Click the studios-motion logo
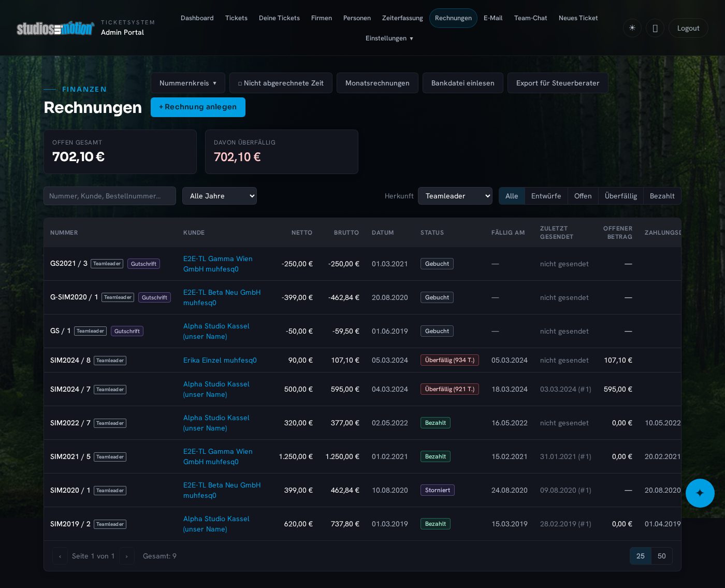 (x=55, y=28)
